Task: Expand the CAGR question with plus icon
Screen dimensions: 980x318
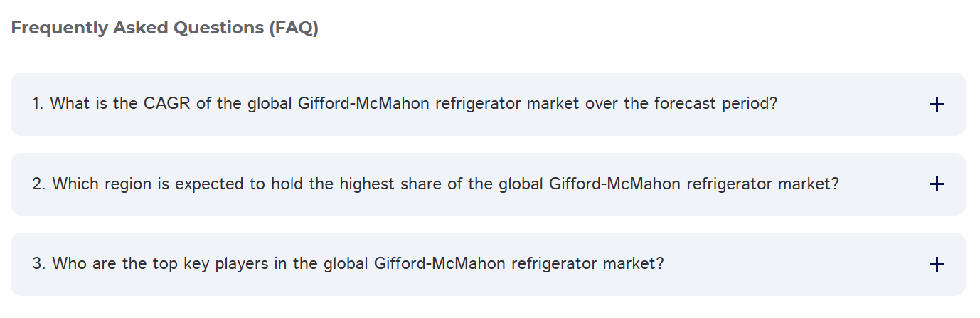Action: coord(937,105)
